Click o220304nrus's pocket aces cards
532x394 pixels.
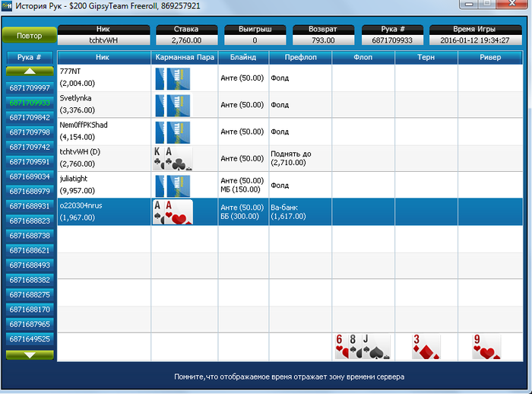(x=173, y=212)
